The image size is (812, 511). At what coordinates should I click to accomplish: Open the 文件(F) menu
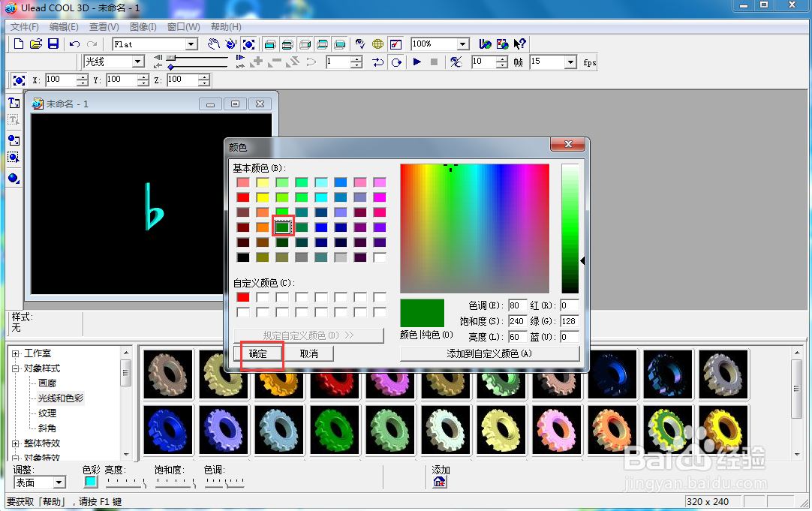coord(24,27)
